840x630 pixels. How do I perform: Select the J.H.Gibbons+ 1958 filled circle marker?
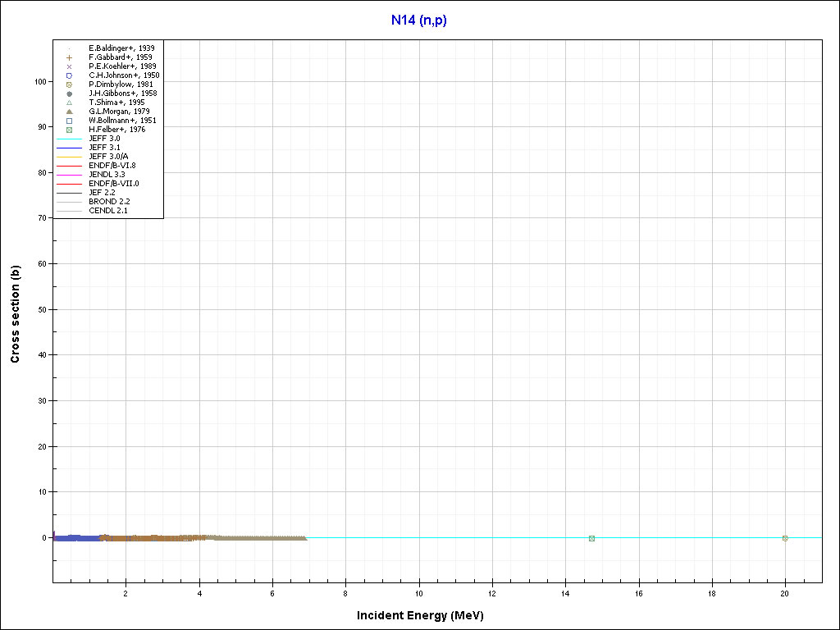(x=70, y=94)
